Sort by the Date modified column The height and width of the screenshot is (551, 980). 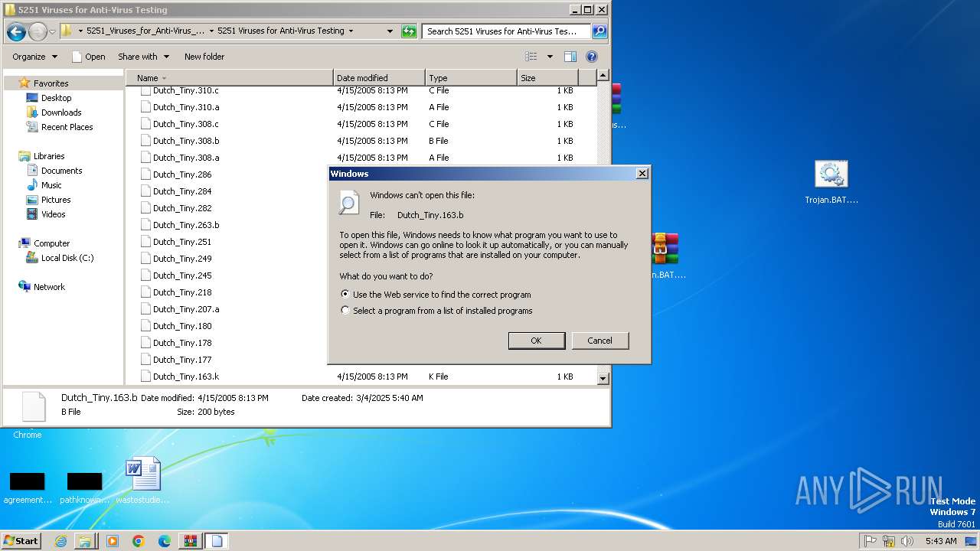pyautogui.click(x=379, y=78)
